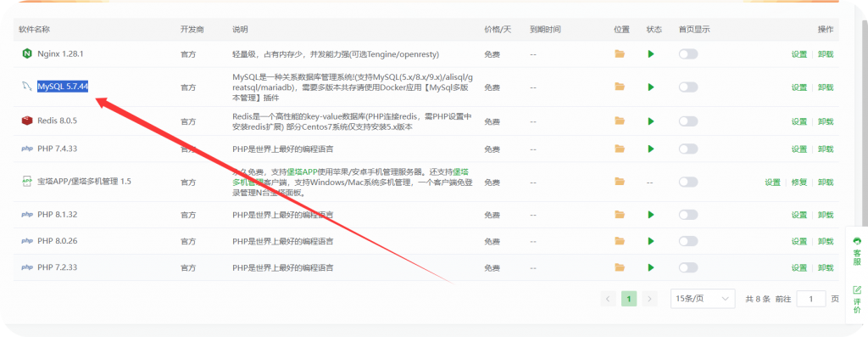Open 设置 for Redis 8.0.5

coord(798,121)
